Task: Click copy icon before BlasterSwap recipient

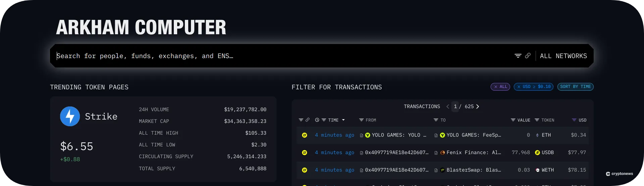Action: click(436, 170)
